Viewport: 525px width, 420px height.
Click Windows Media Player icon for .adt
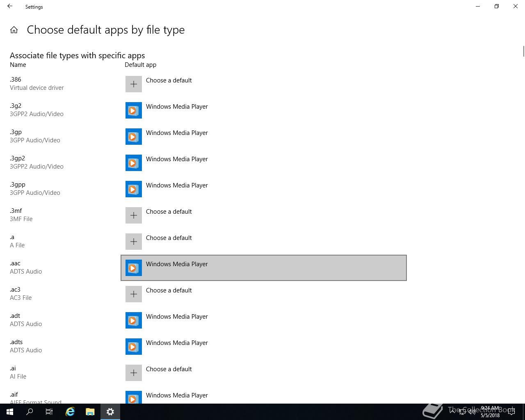pos(134,320)
